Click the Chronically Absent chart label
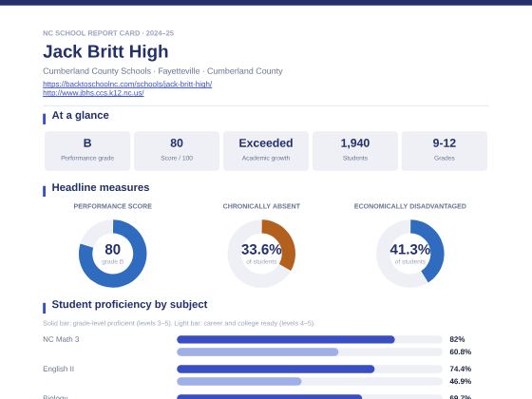532x399 pixels. point(261,206)
